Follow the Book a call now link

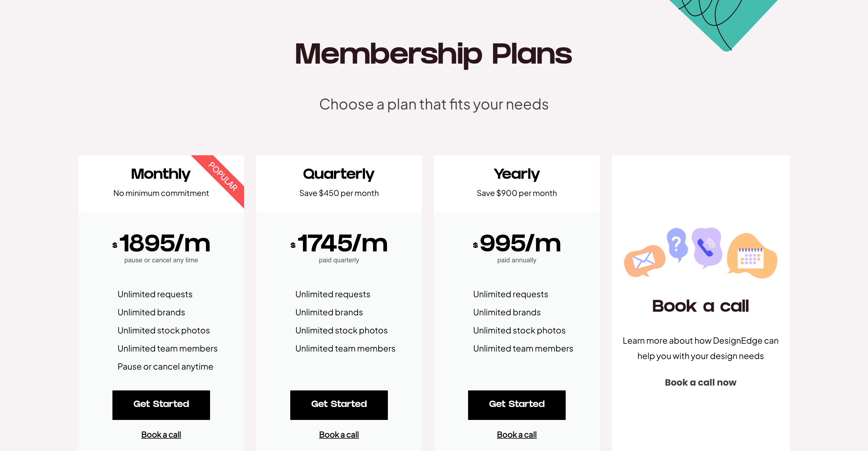point(700,382)
